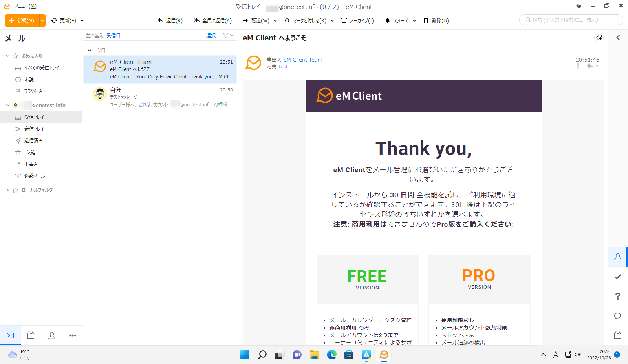628x364 pixels.
Task: Open the スヌーズ dropdown arrow
Action: pos(414,20)
